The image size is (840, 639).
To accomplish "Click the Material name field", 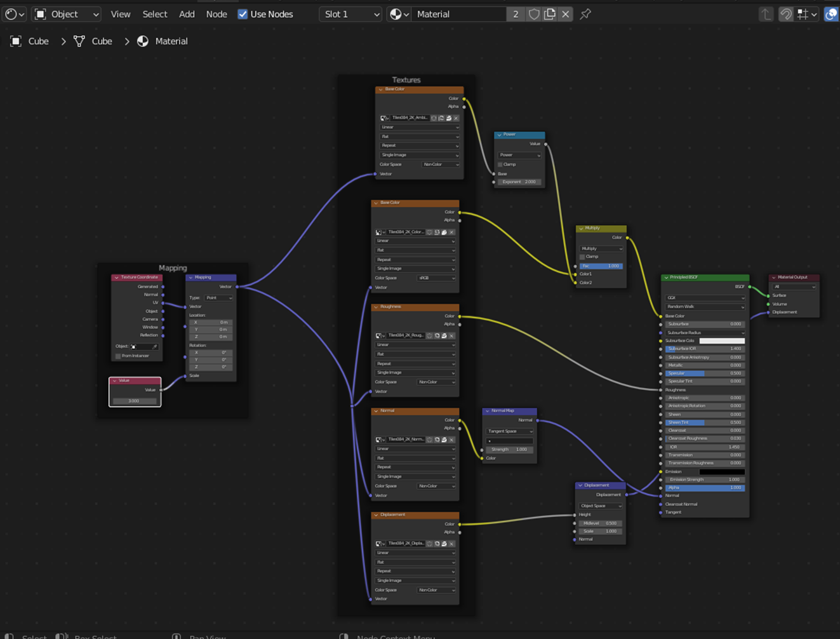I will pos(459,14).
